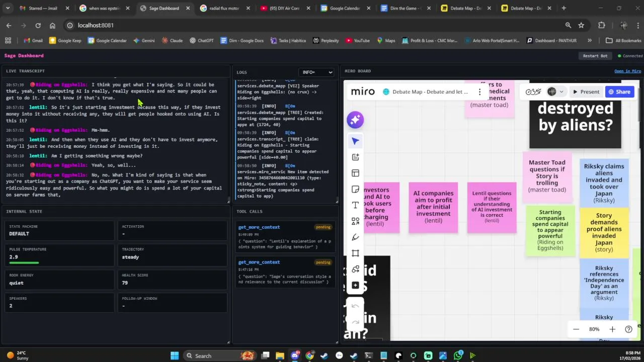The image size is (644, 362).
Task: Open Claude bookmark
Action: pos(172,40)
